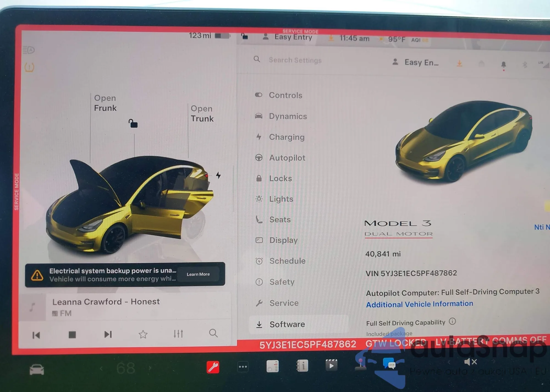Open the Charging settings menu

[287, 137]
